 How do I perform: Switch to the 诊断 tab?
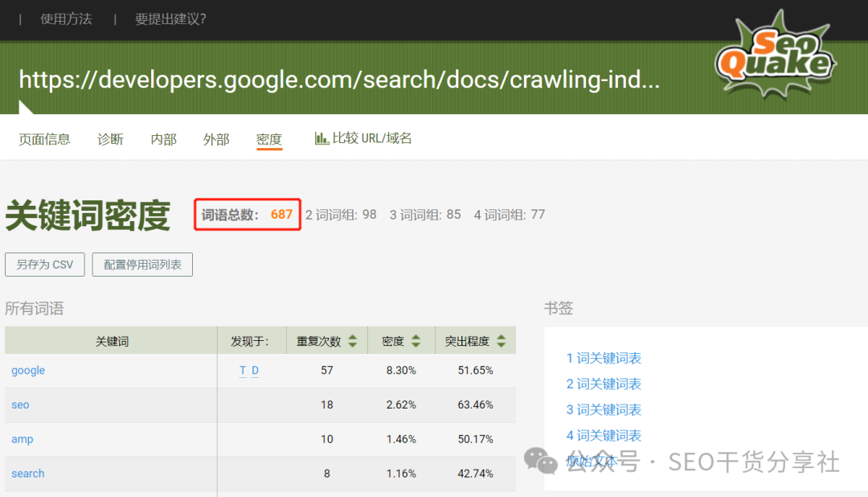click(x=110, y=139)
